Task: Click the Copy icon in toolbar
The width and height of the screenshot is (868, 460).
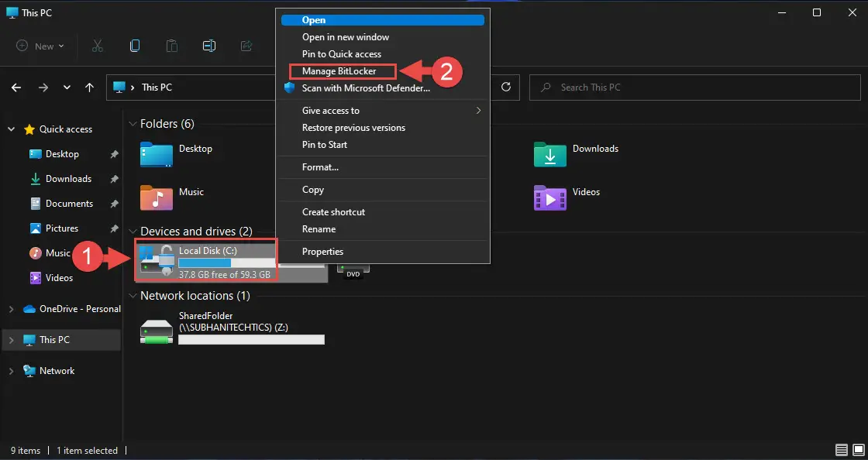Action: [x=135, y=46]
